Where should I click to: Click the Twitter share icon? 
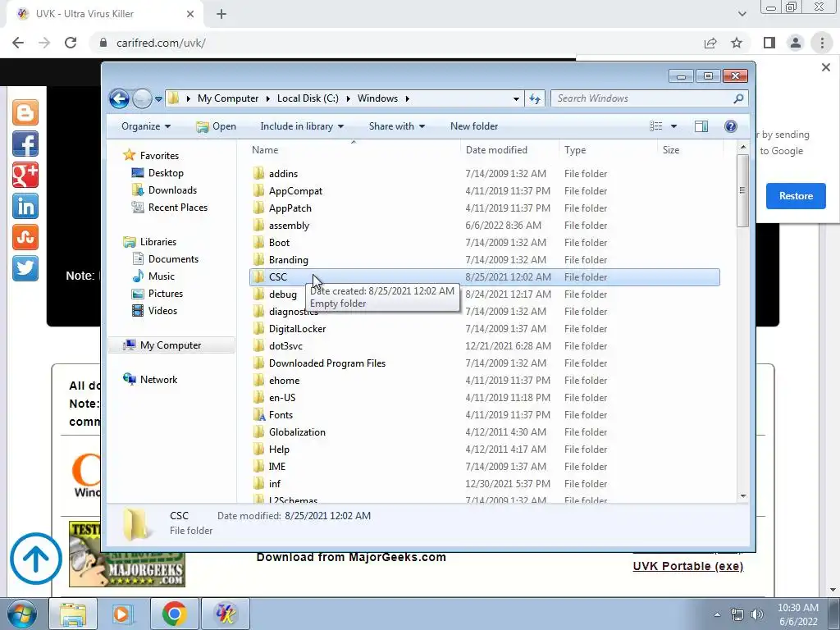25,268
